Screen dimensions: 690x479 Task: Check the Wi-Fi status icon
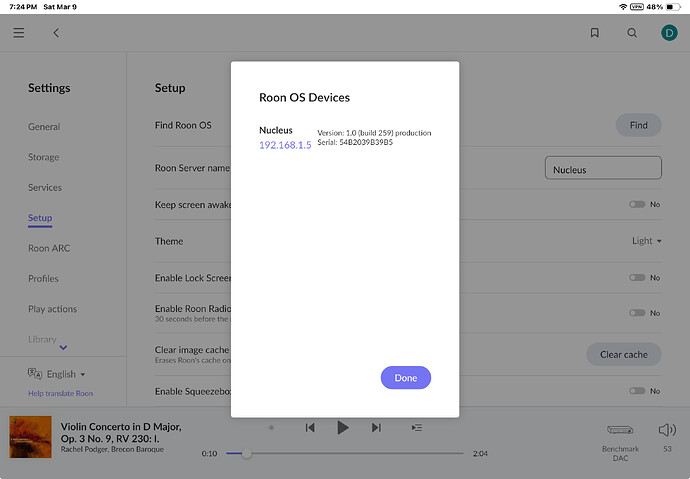click(x=623, y=7)
